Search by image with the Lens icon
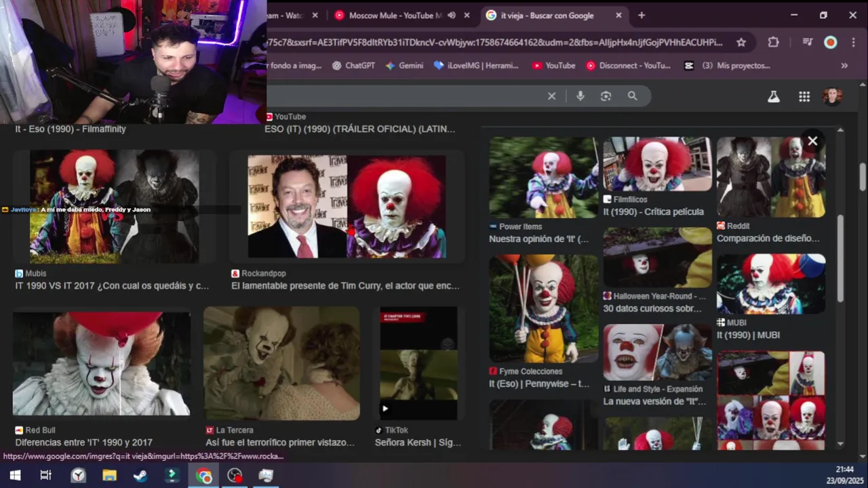Image resolution: width=868 pixels, height=488 pixels. coord(606,96)
